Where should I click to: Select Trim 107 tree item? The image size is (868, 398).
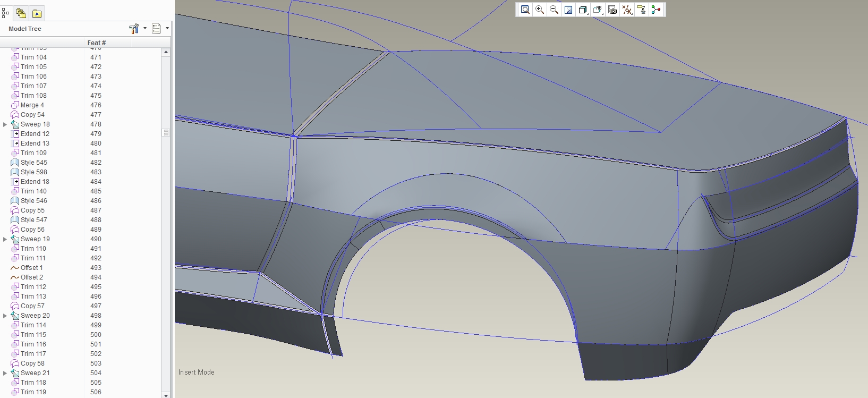tap(33, 86)
